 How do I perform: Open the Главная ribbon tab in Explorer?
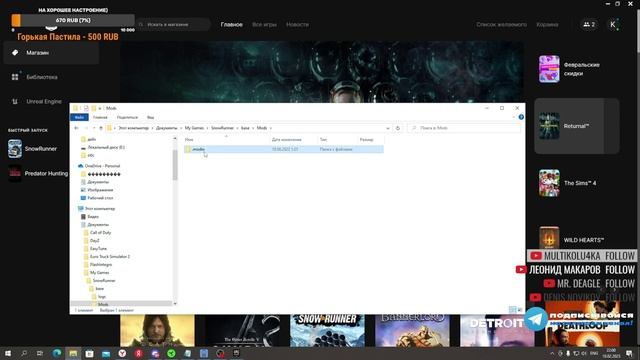pos(100,118)
